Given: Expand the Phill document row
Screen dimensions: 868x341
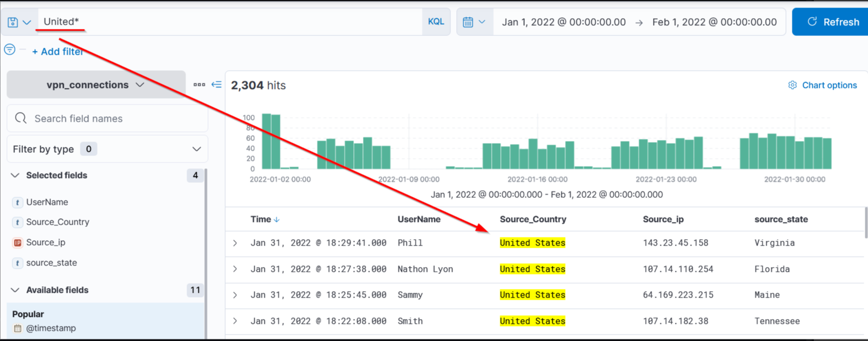Looking at the screenshot, I should tap(235, 243).
